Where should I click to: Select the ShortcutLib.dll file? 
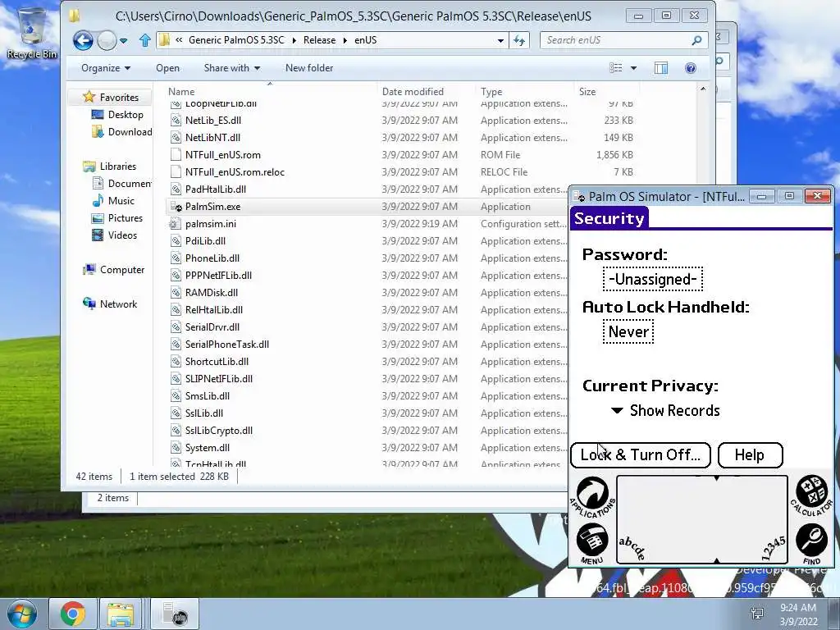tap(217, 362)
